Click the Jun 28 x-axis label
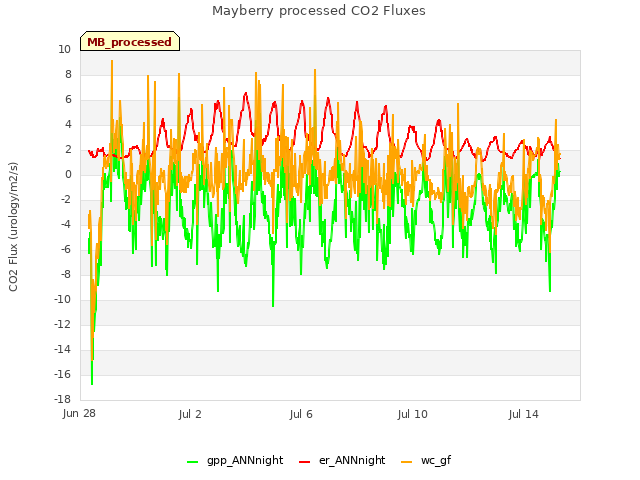 [79, 413]
